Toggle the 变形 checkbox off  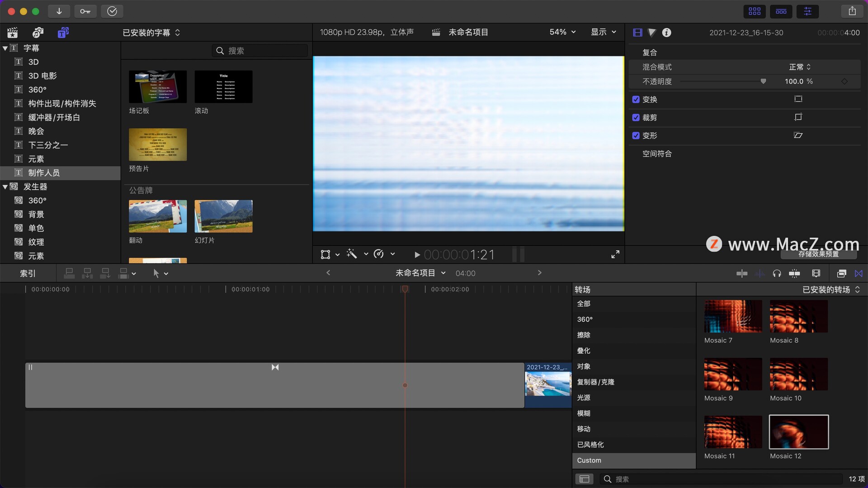[636, 136]
